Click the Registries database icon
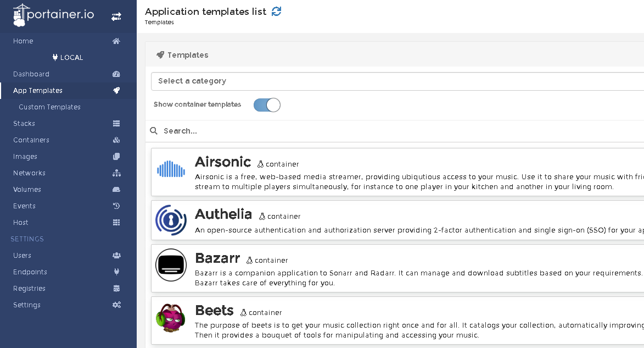Viewport: 644px width, 348px height. tap(116, 289)
